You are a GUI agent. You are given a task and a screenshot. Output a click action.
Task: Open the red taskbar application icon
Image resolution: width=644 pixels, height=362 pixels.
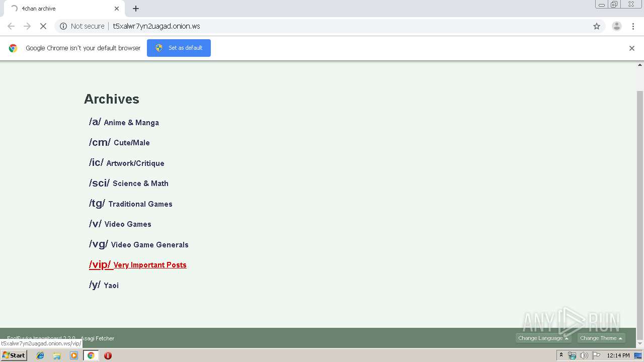pos(108,355)
